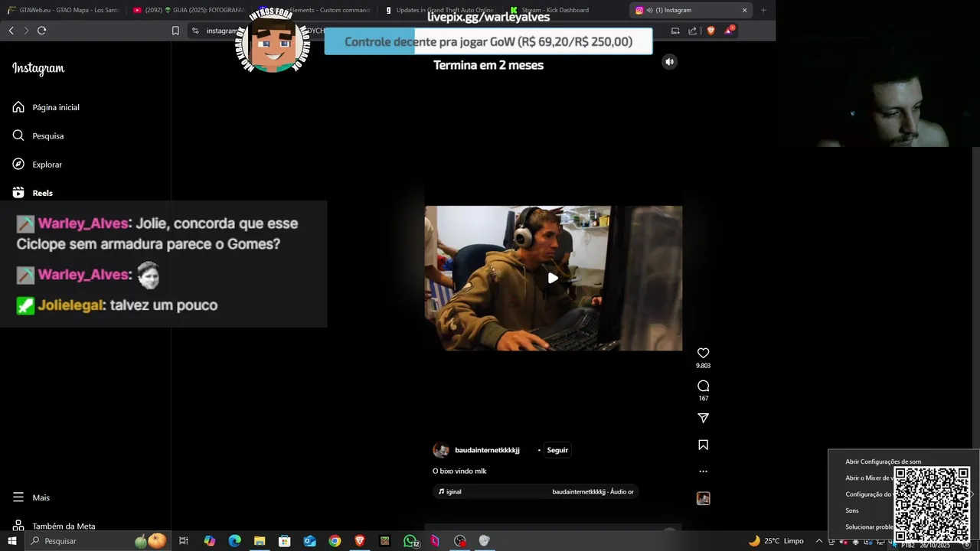The width and height of the screenshot is (980, 551).
Task: Like the reel with heart icon
Action: click(x=703, y=353)
